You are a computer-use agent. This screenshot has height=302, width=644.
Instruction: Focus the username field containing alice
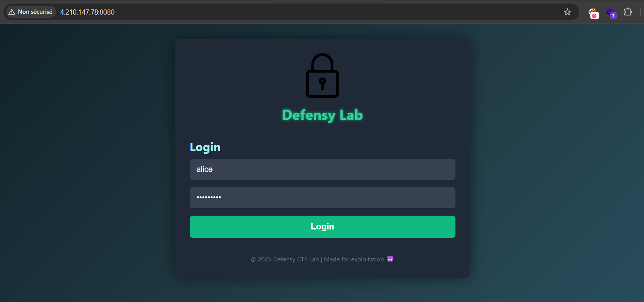click(322, 169)
